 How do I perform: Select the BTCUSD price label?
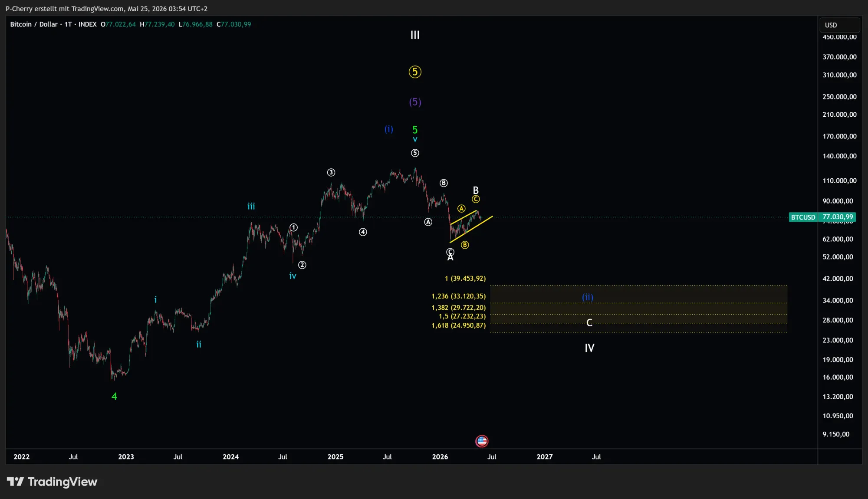pyautogui.click(x=803, y=217)
